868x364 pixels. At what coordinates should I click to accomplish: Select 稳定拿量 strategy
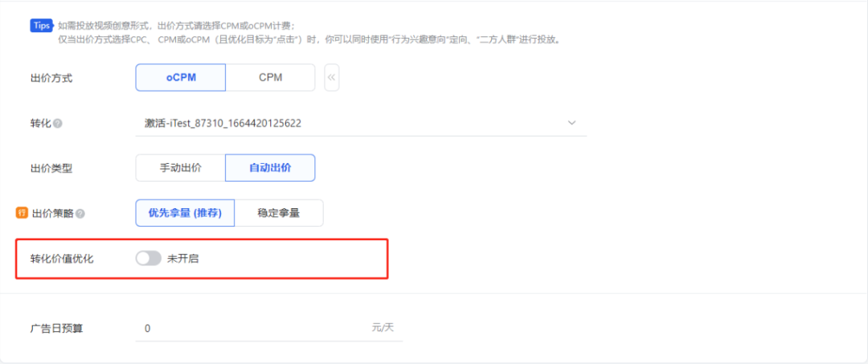pos(279,213)
